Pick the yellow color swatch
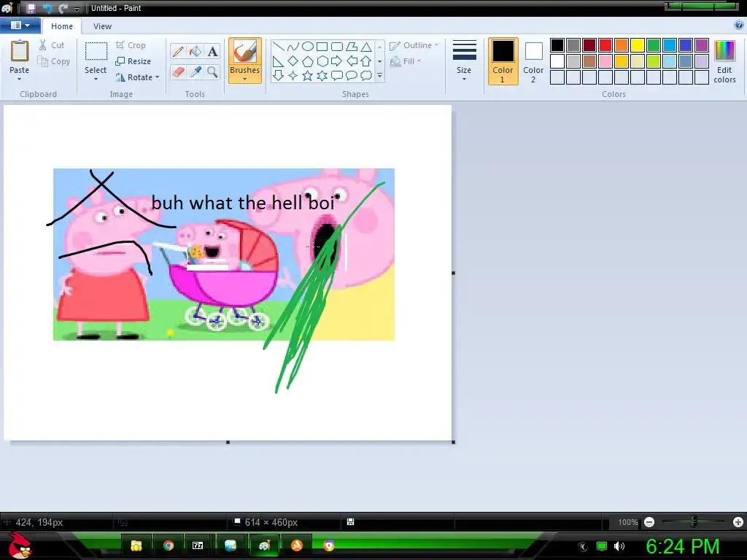747x560 pixels. [638, 45]
